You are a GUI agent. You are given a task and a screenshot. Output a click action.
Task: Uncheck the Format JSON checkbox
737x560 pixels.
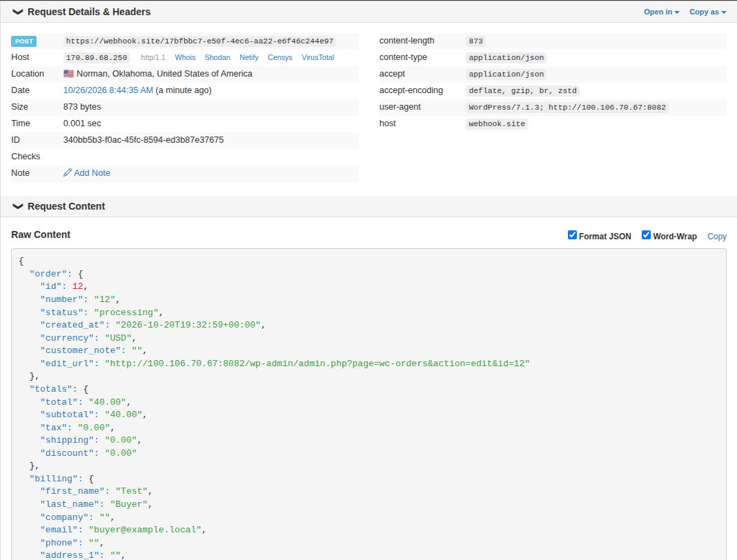pos(572,235)
